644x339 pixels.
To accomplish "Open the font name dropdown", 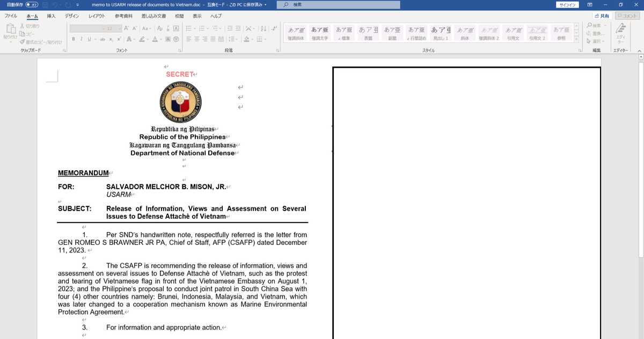I will pos(103,28).
